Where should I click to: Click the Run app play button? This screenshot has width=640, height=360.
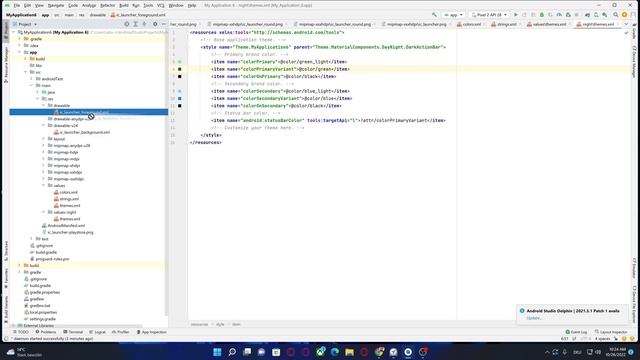click(x=516, y=15)
